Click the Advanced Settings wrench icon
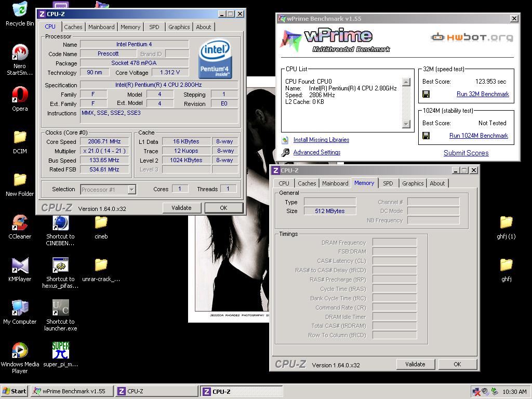 pyautogui.click(x=285, y=152)
